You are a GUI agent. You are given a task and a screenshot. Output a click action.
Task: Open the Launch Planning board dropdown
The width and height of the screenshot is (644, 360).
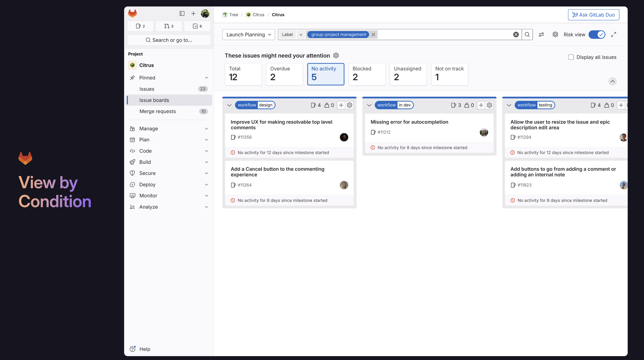pos(249,35)
